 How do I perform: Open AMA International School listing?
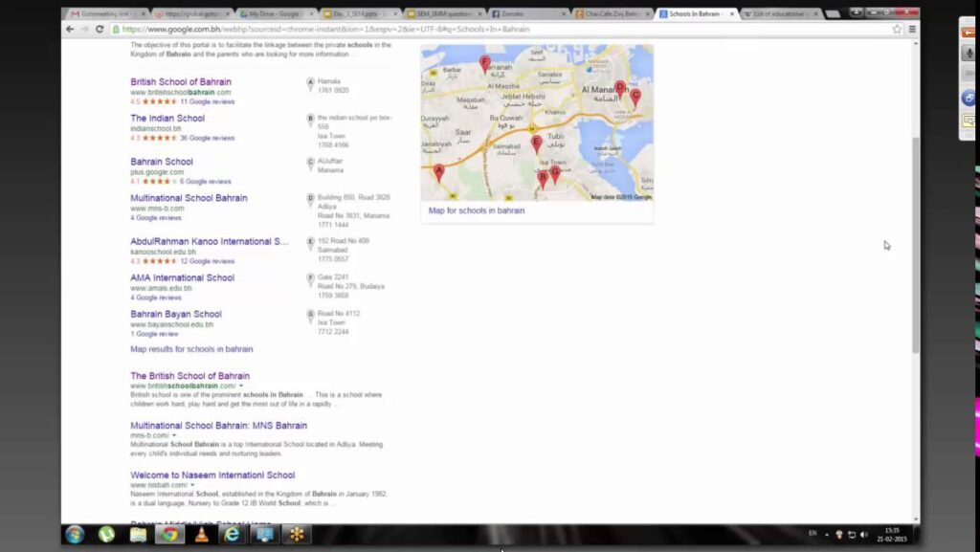(x=183, y=277)
